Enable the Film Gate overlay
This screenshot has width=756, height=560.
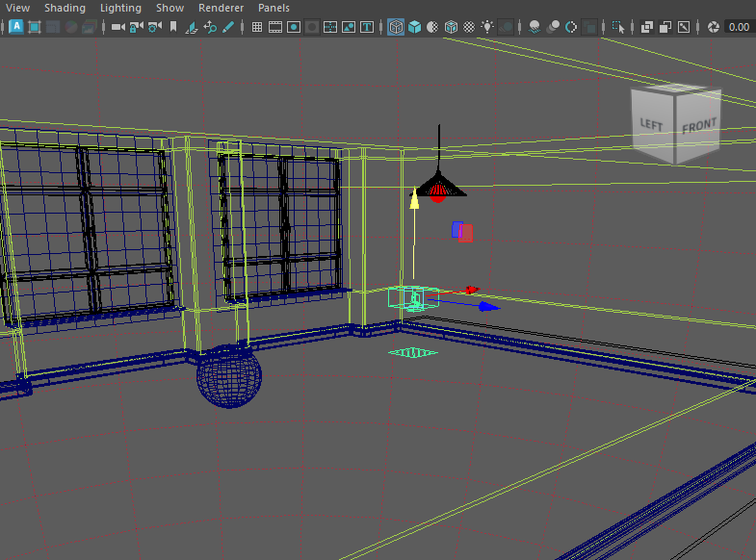click(x=275, y=27)
